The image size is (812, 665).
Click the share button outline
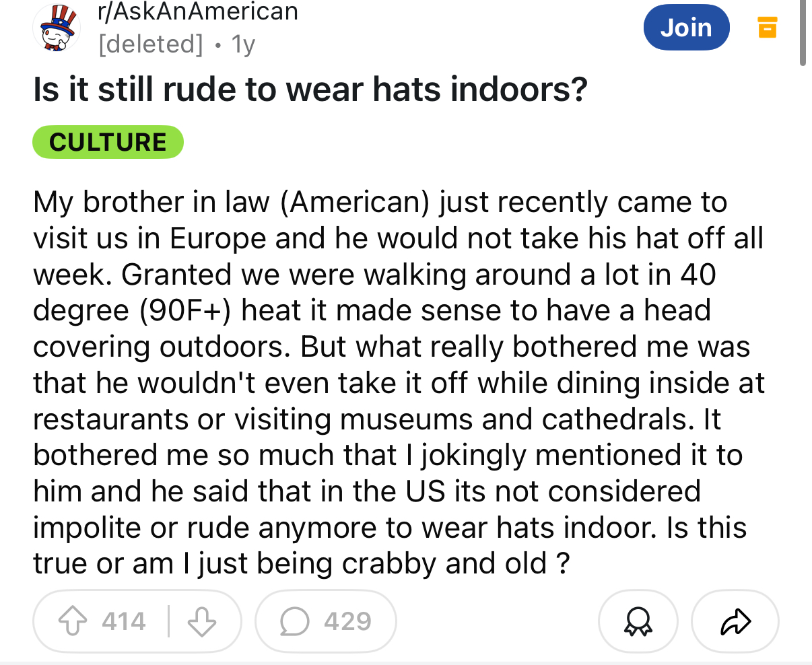[x=735, y=621]
